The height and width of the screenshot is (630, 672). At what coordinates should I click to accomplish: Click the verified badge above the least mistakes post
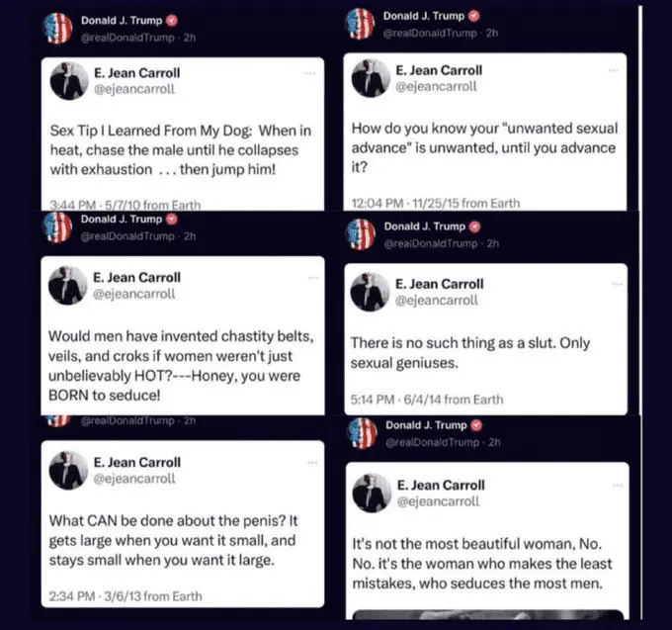(x=474, y=424)
